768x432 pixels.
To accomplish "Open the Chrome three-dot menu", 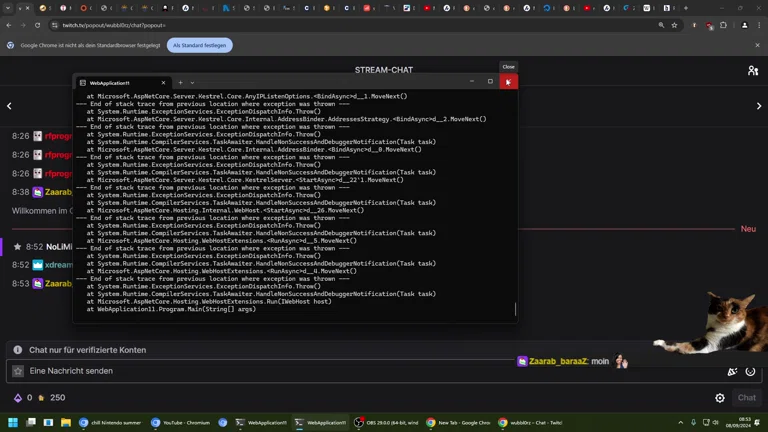I will (x=759, y=25).
